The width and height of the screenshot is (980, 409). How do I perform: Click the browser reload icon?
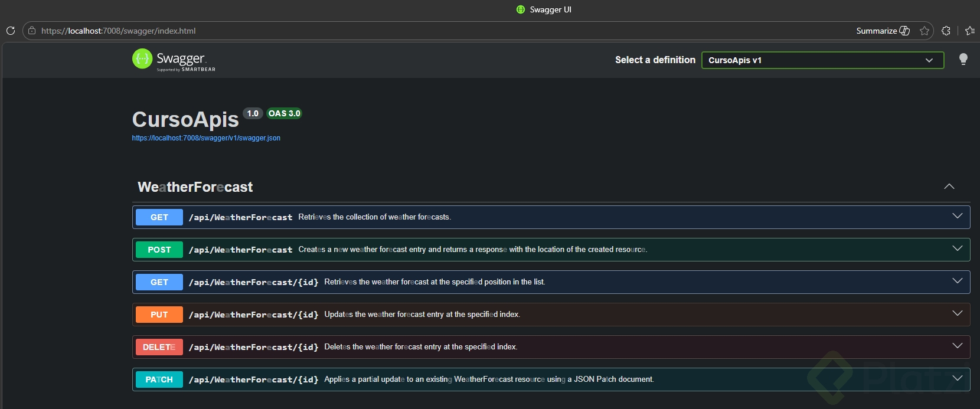[10, 31]
